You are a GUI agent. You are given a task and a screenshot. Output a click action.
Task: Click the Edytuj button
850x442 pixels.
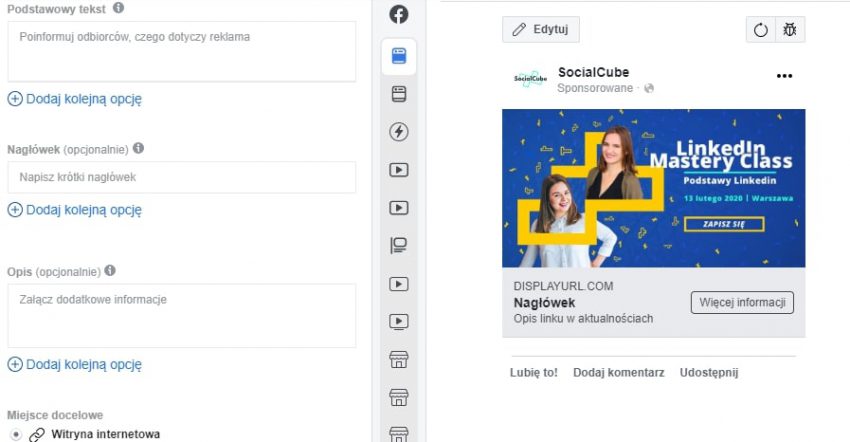point(540,30)
